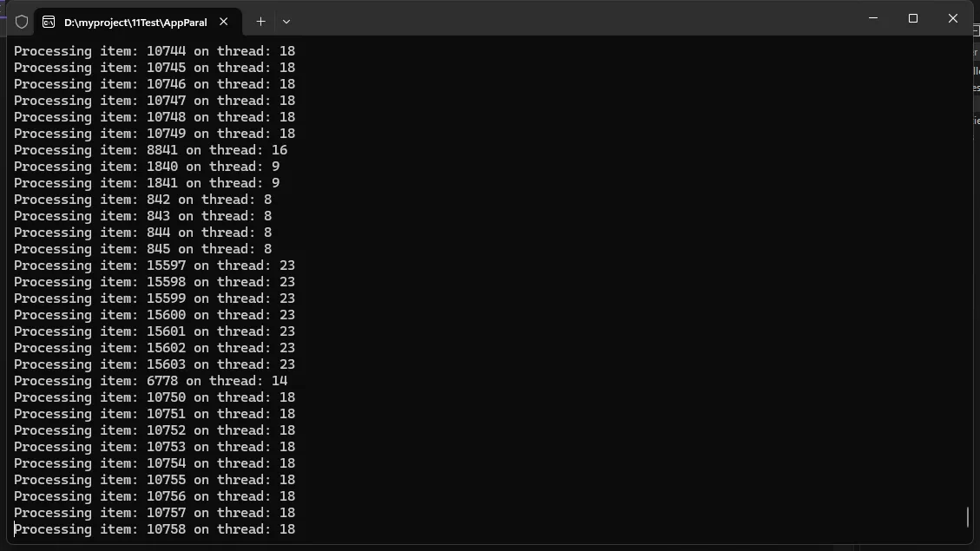The image size is (980, 551).
Task: Expand the new tab profile dropdown chevron
Action: [286, 22]
